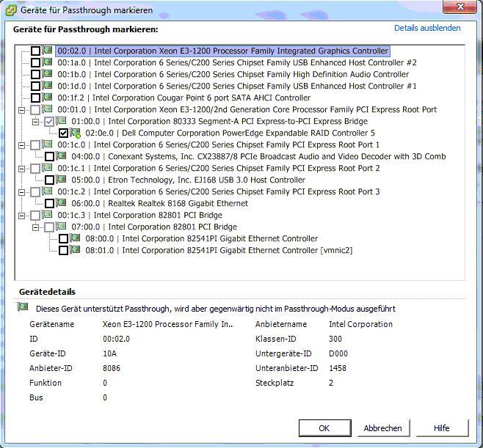Check passthrough for 00:1f.2 SATA AHCI Controller

(35, 98)
